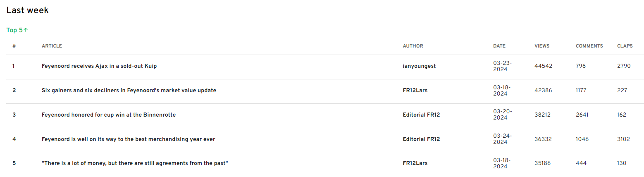
Task: Sort by the VIEWS column header
Action: point(542,46)
